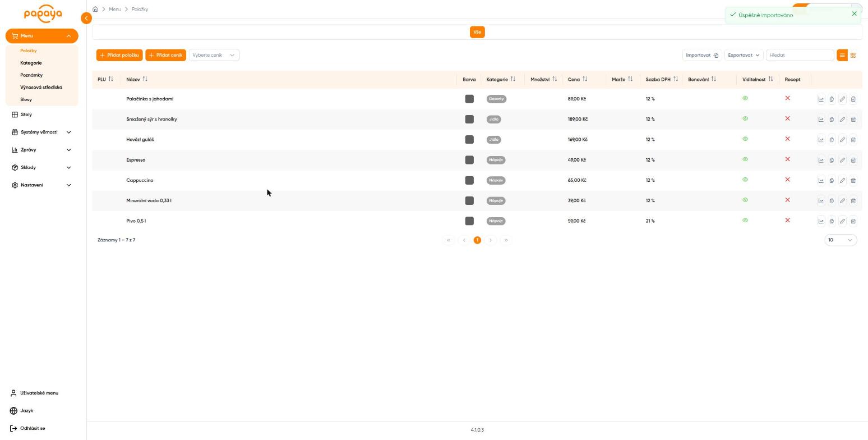Collapse the sidebar with the arrow button
Screen dimensions: 868x440
tap(86, 19)
